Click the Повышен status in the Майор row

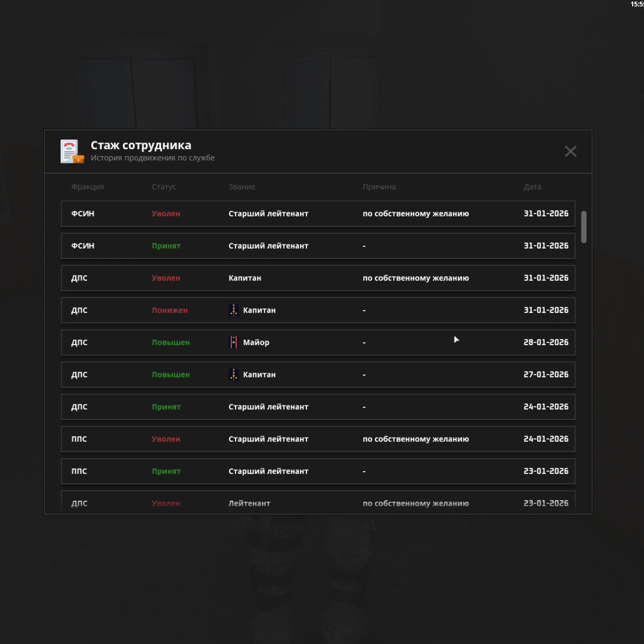pos(171,342)
